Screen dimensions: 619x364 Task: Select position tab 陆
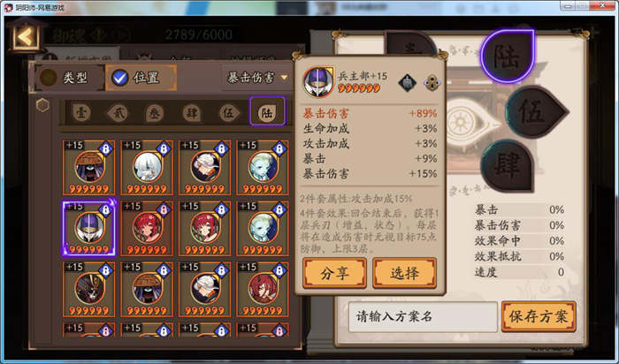pyautogui.click(x=267, y=111)
